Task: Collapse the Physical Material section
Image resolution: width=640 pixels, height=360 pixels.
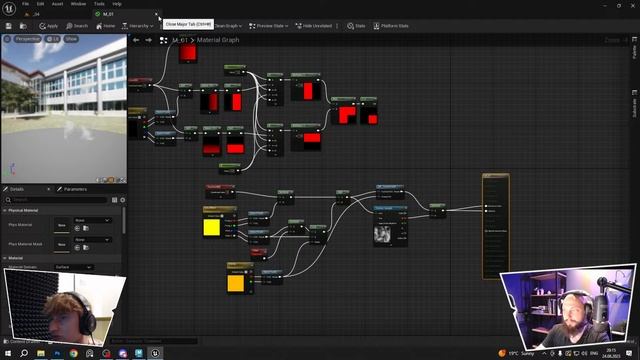Action: point(5,210)
